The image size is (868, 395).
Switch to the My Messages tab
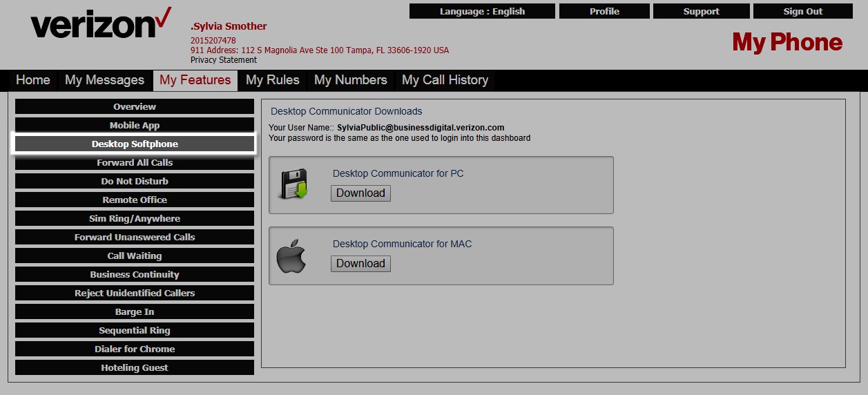(104, 80)
